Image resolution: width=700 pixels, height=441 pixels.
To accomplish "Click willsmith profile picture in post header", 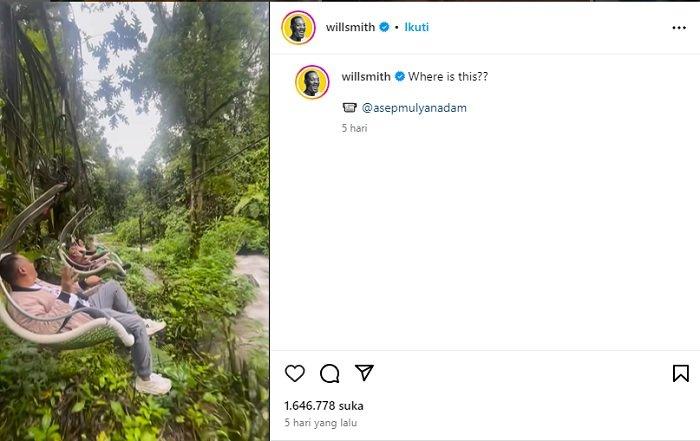I will point(298,27).
